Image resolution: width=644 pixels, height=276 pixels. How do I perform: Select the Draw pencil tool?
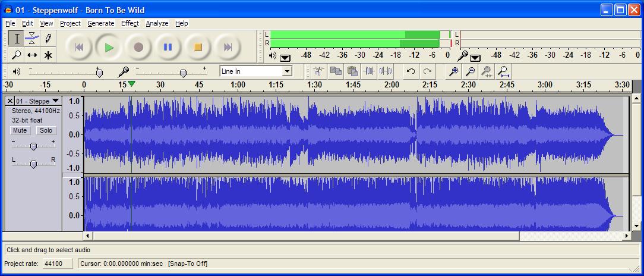[x=48, y=39]
